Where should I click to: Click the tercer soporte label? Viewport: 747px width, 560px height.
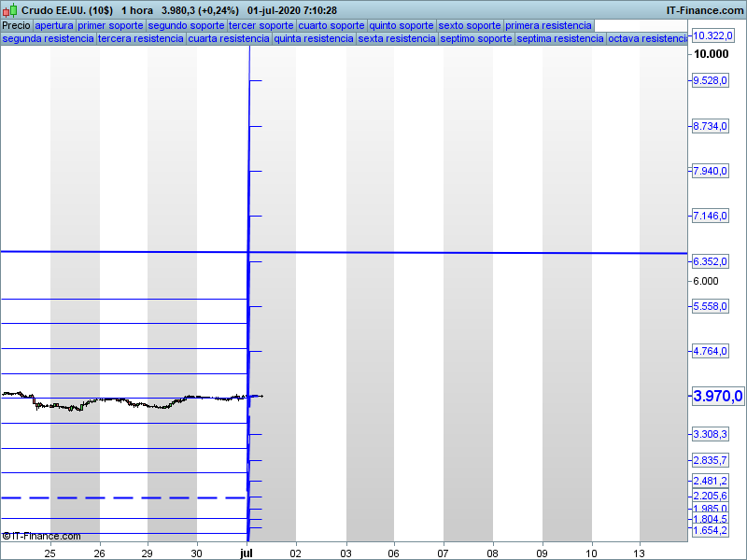click(261, 25)
